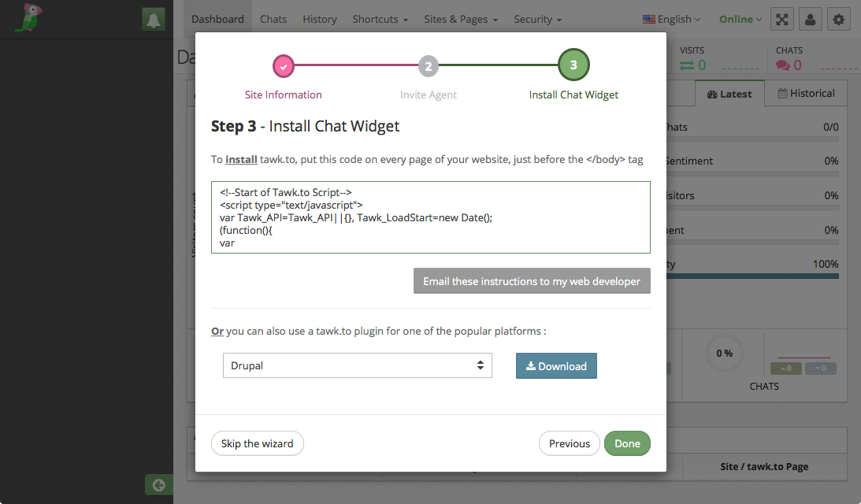Viewport: 861px width, 504px height.
Task: Click Email these instructions to my web developer
Action: (x=532, y=281)
